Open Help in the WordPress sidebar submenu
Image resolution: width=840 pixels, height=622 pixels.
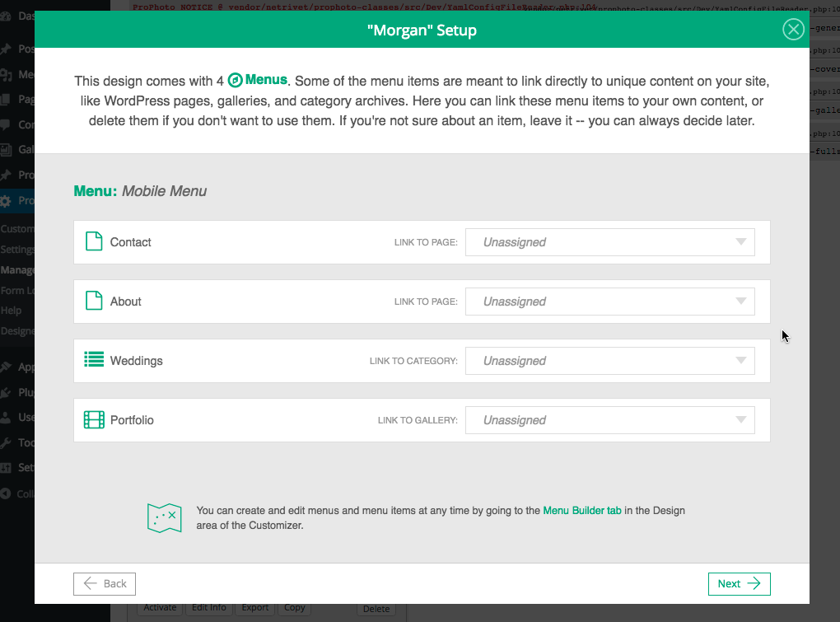pyautogui.click(x=12, y=311)
